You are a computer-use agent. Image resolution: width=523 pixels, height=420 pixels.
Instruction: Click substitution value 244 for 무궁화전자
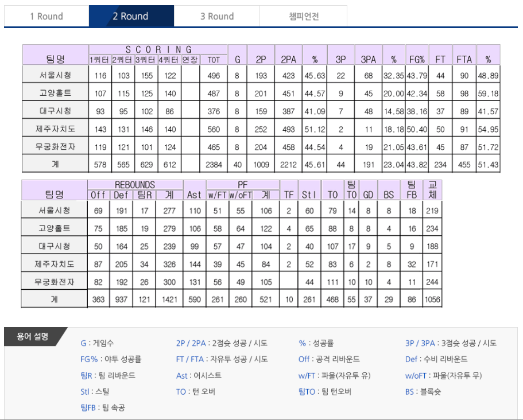click(x=432, y=282)
